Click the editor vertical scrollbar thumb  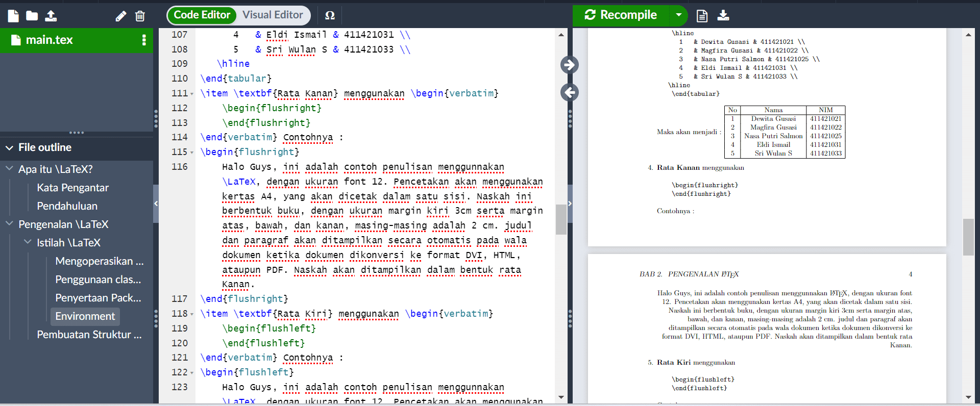tap(561, 219)
